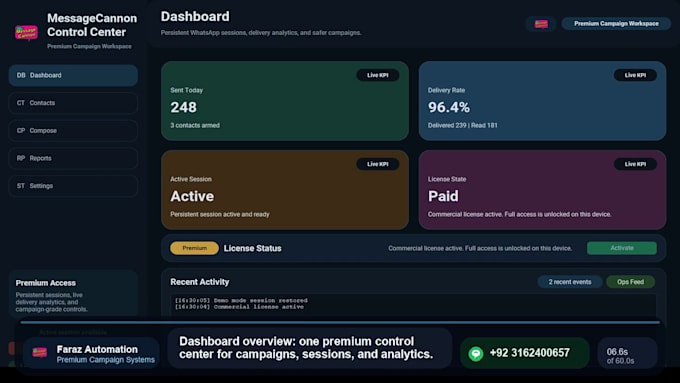Click the License Status heading
Screen dimensions: 680x383
[x=252, y=249]
